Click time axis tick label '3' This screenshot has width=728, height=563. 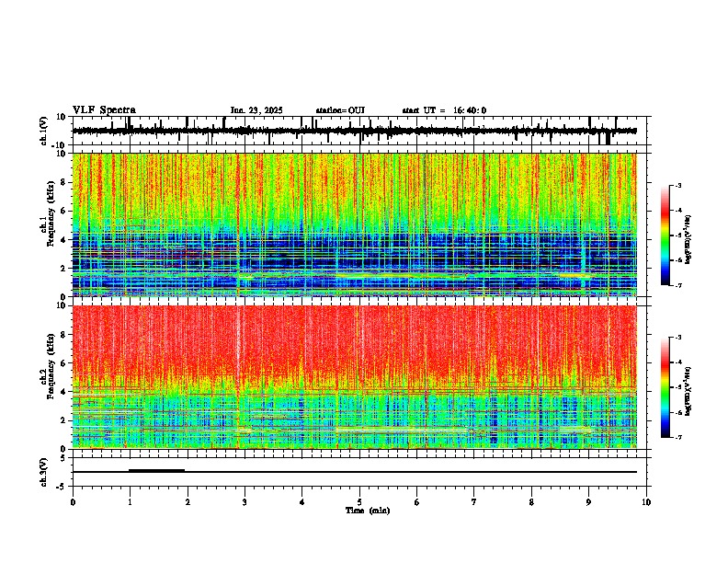[245, 502]
